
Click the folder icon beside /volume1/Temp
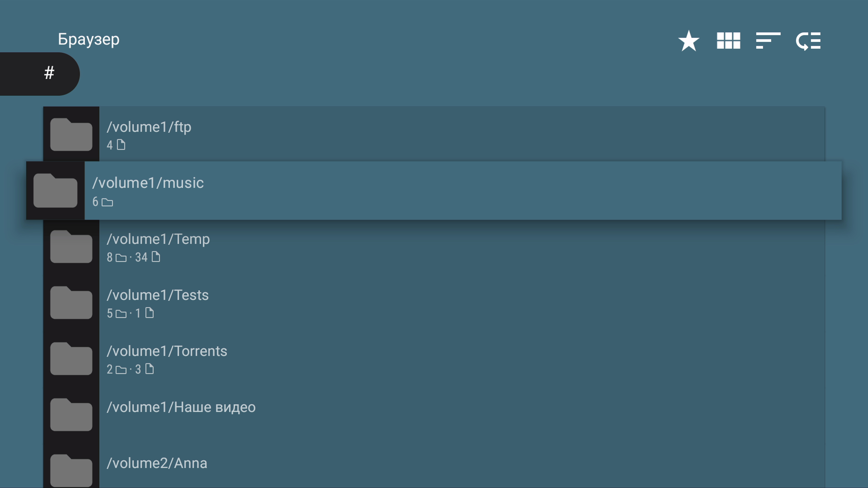click(x=71, y=246)
